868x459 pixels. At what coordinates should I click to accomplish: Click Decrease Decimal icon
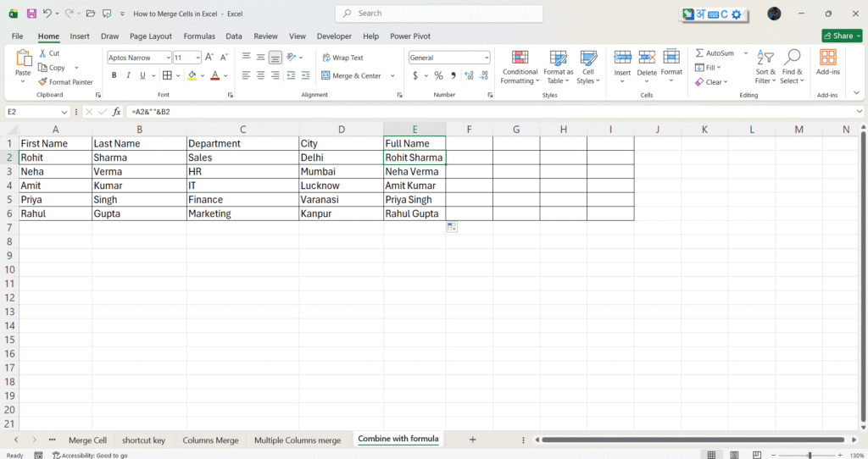[x=484, y=75]
